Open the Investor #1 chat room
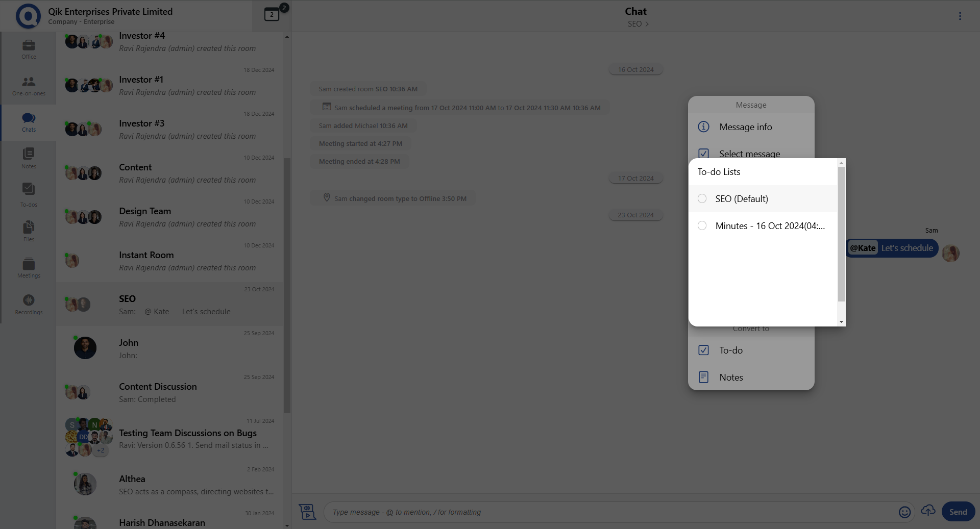This screenshot has height=529, width=980. pyautogui.click(x=169, y=85)
